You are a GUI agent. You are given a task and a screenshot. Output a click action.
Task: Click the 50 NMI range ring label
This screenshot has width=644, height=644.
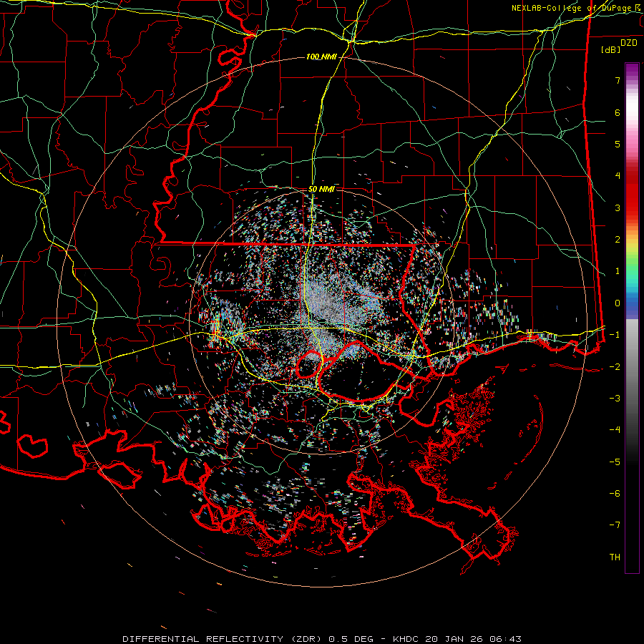(321, 189)
